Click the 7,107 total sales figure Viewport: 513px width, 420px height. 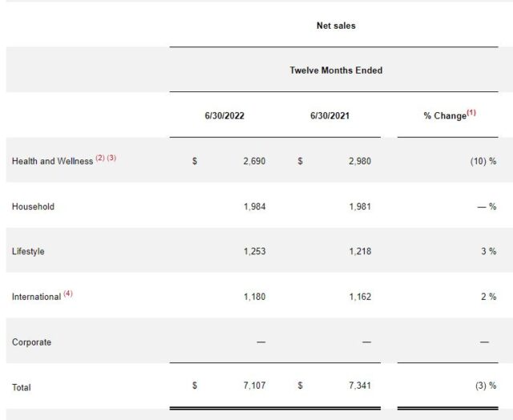(254, 387)
